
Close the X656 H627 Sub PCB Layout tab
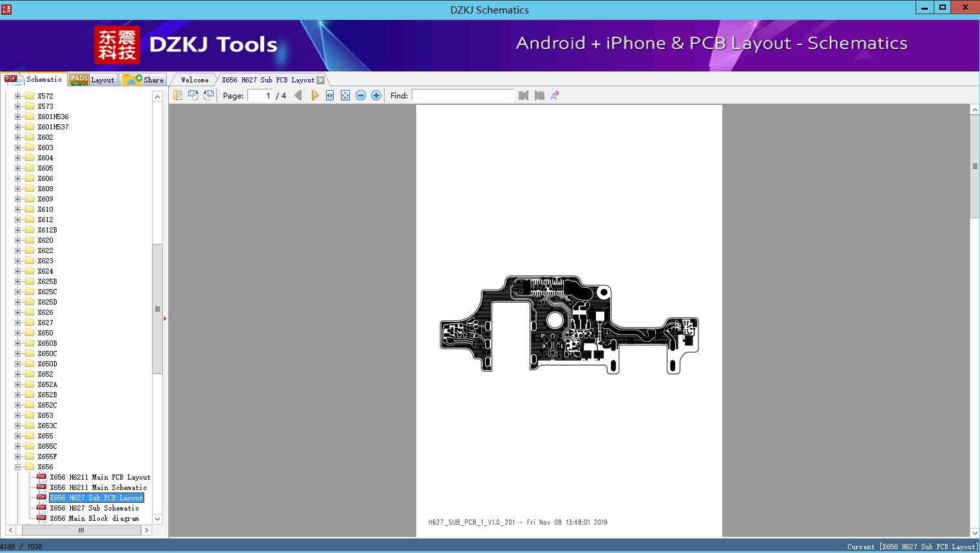tap(321, 80)
